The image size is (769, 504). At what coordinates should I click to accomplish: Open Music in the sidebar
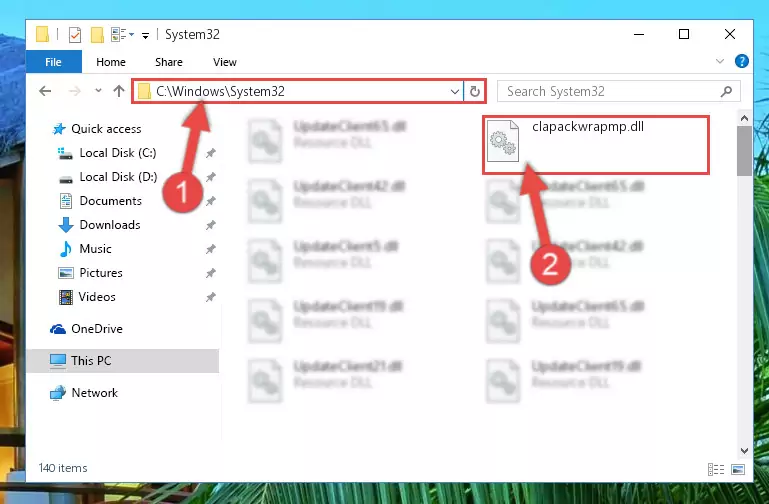click(95, 249)
